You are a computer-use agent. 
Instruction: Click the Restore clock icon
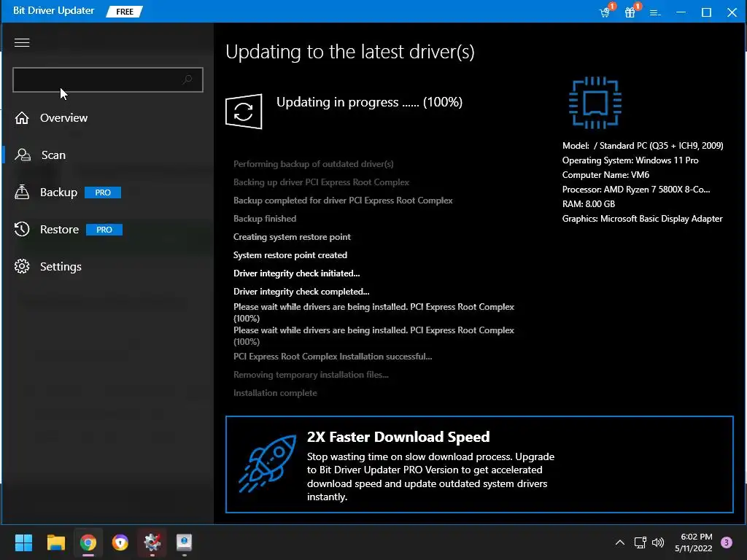22,229
